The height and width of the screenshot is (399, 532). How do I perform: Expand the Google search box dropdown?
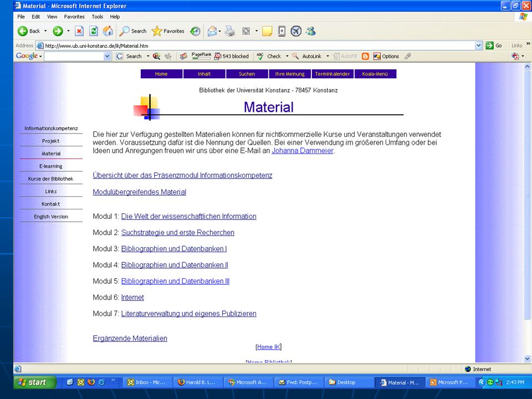(107, 57)
